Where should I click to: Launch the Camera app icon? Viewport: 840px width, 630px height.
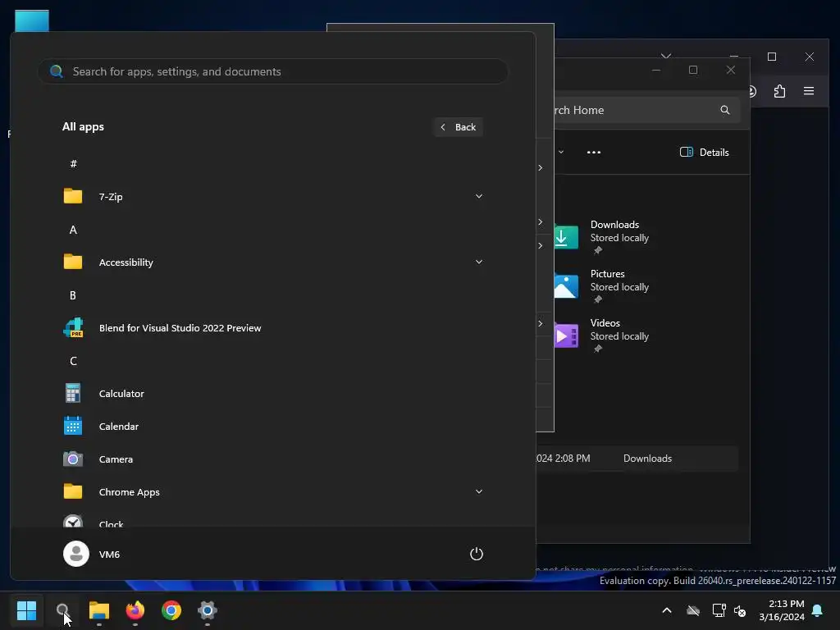coord(73,459)
